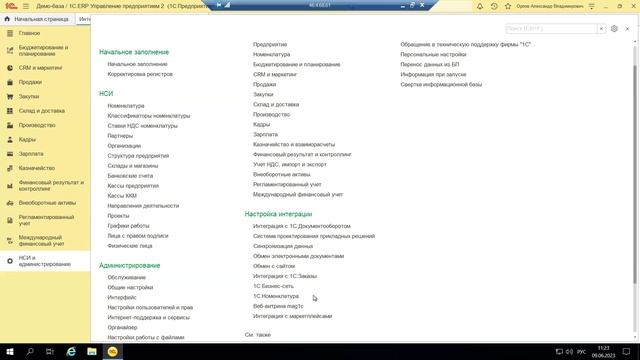Open Кассы ККМ link
The image size is (640, 360).
[122, 196]
